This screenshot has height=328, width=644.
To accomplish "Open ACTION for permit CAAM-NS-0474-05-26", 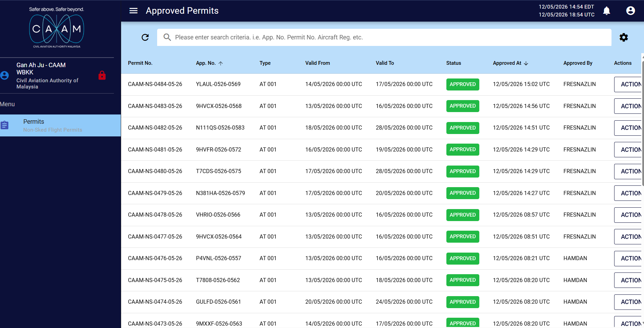I will tap(628, 302).
